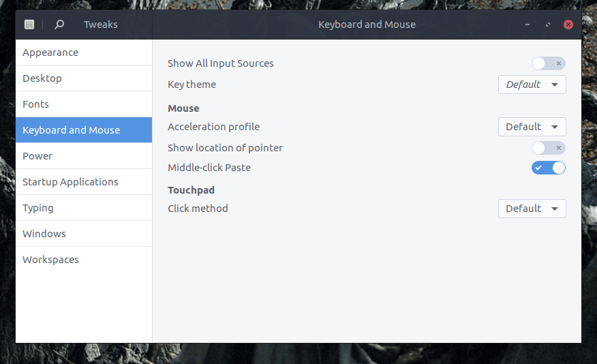Select Appearance in the sidebar
Image resolution: width=597 pixels, height=364 pixels.
point(84,52)
